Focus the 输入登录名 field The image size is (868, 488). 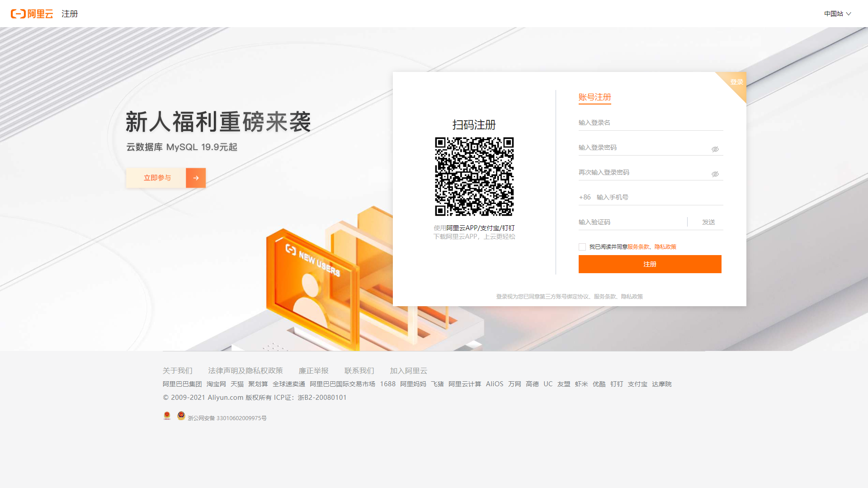pos(651,123)
